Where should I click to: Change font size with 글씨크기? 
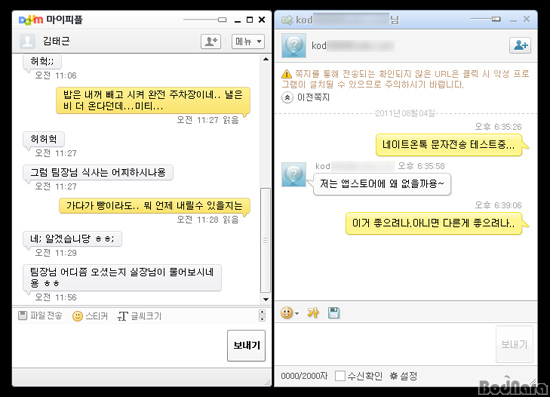click(x=140, y=316)
